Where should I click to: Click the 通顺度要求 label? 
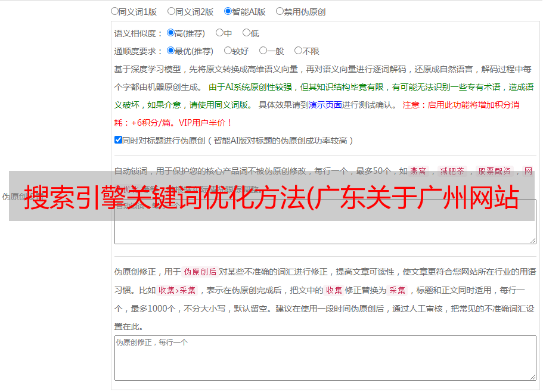click(x=138, y=51)
